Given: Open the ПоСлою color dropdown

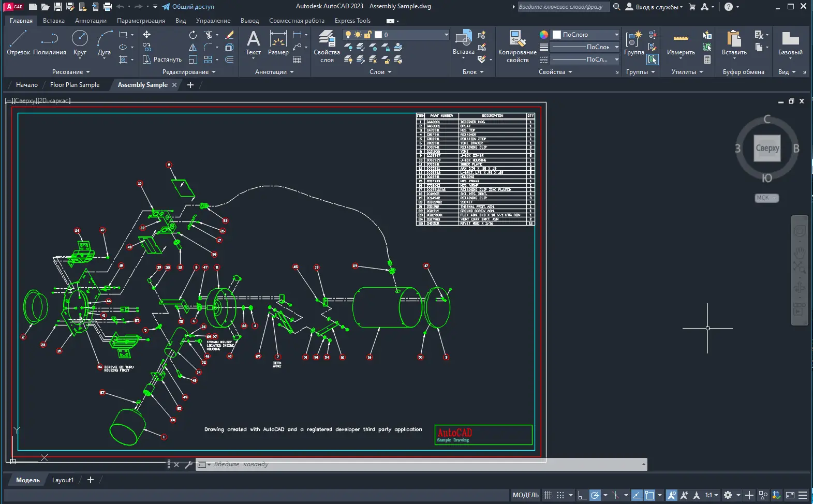Looking at the screenshot, I should click(616, 35).
